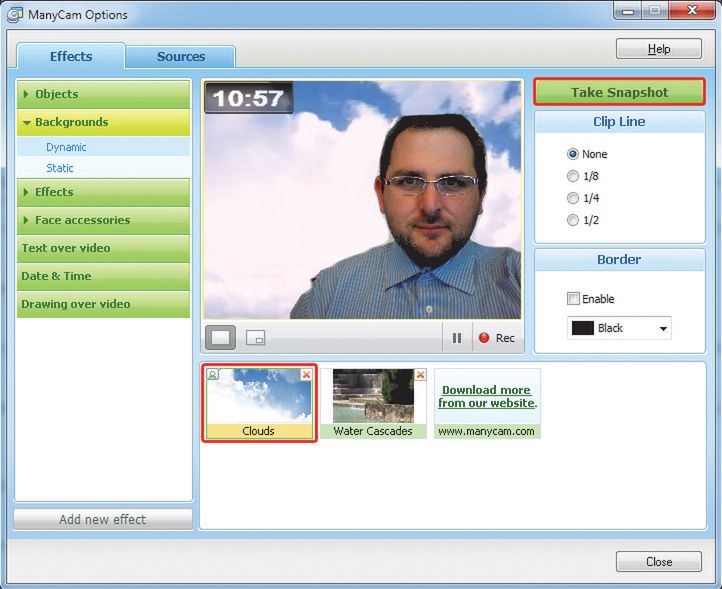
Task: Close the window with title bar X
Action: click(x=692, y=11)
